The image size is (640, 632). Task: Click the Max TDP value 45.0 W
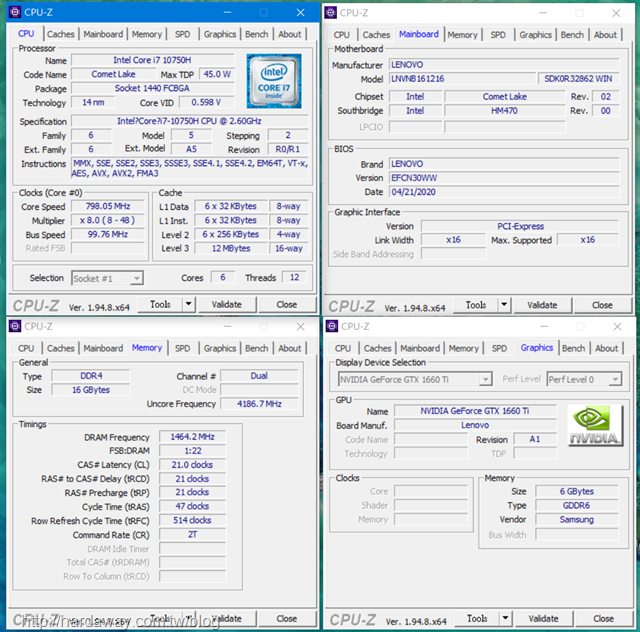tap(217, 74)
